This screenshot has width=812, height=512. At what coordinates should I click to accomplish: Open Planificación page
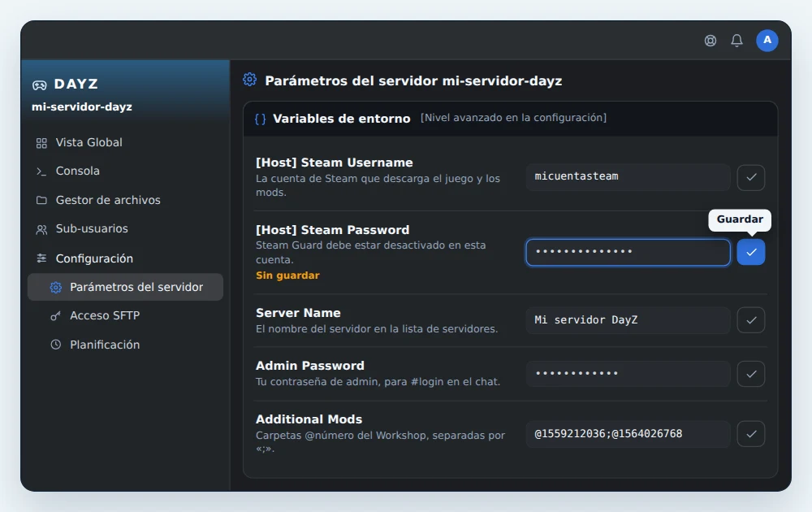(125, 345)
